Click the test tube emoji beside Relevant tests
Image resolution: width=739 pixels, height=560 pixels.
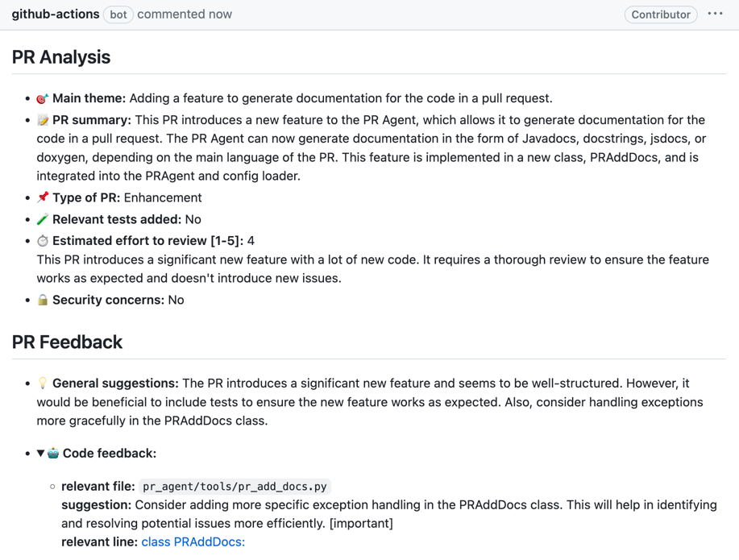pyautogui.click(x=43, y=219)
